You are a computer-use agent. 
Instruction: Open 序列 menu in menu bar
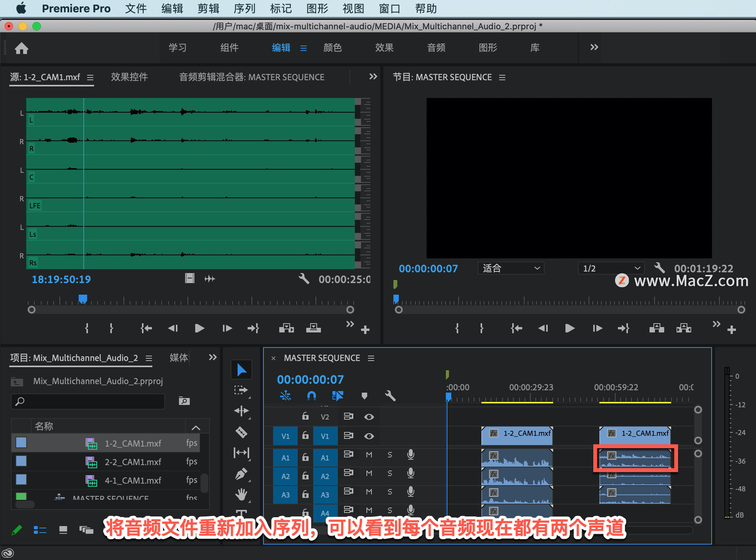coord(245,9)
